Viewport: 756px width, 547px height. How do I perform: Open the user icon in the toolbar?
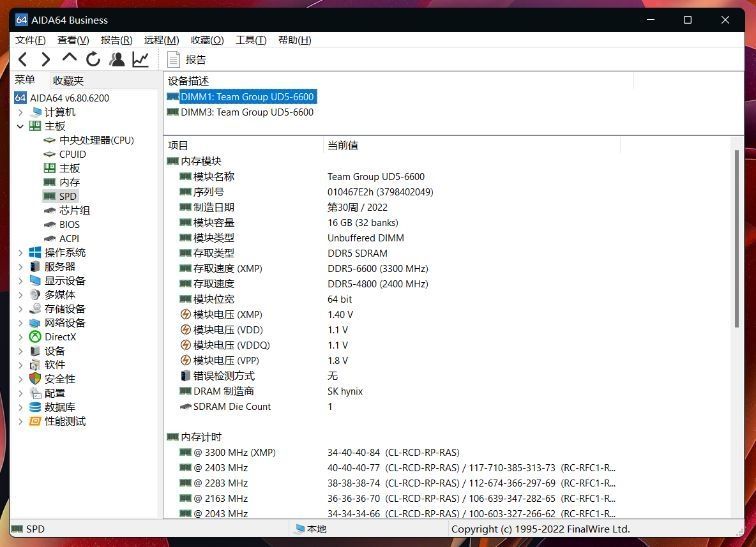pyautogui.click(x=117, y=60)
